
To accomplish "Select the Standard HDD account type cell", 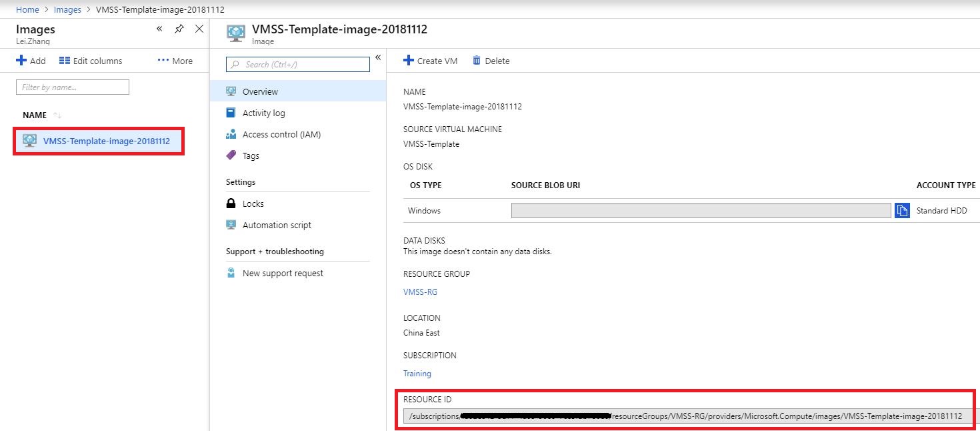I will [941, 211].
